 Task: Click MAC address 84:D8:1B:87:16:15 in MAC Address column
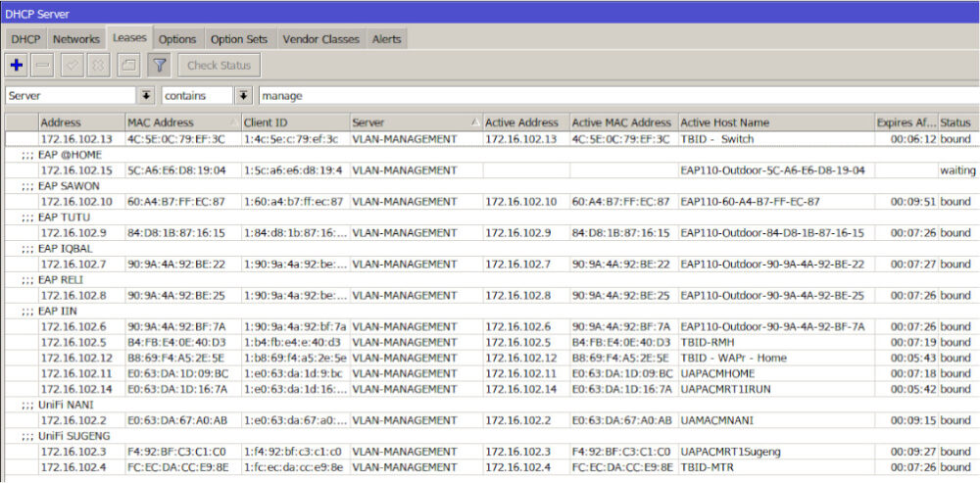176,233
